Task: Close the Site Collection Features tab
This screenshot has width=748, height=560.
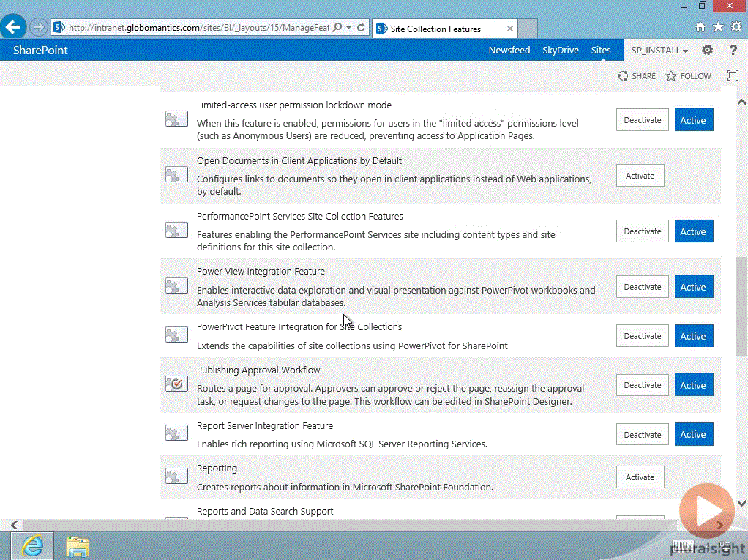Action: pyautogui.click(x=510, y=29)
